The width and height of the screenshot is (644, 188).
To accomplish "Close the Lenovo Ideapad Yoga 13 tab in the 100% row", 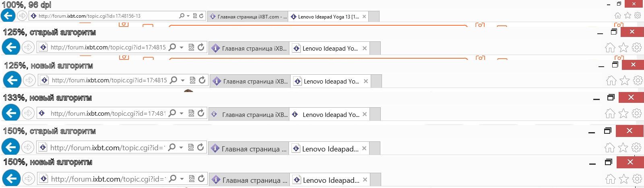I will (x=364, y=16).
